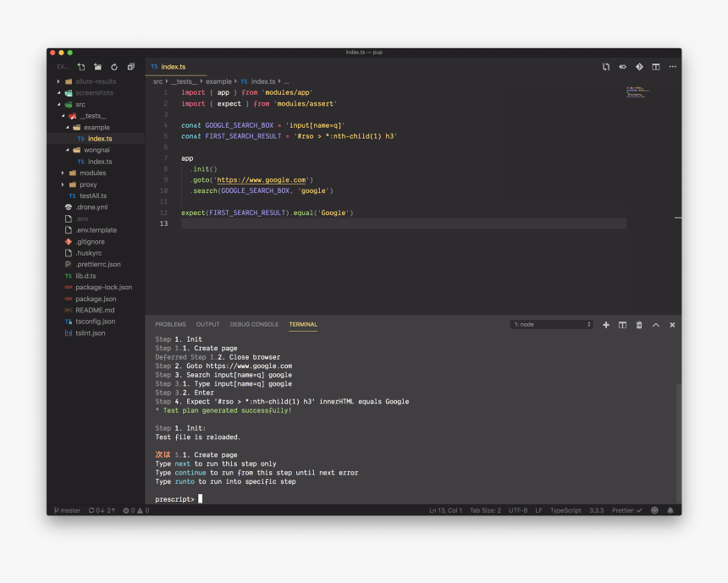728x583 pixels.
Task: Open the source control compare changes icon
Action: [x=606, y=67]
